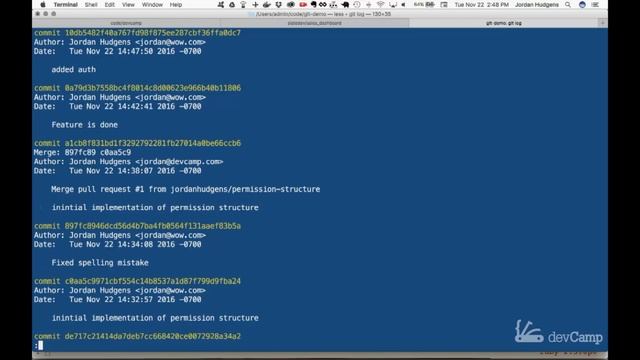This screenshot has height=360, width=640.
Task: Close the Terminal window with red button
Action: (x=38, y=14)
